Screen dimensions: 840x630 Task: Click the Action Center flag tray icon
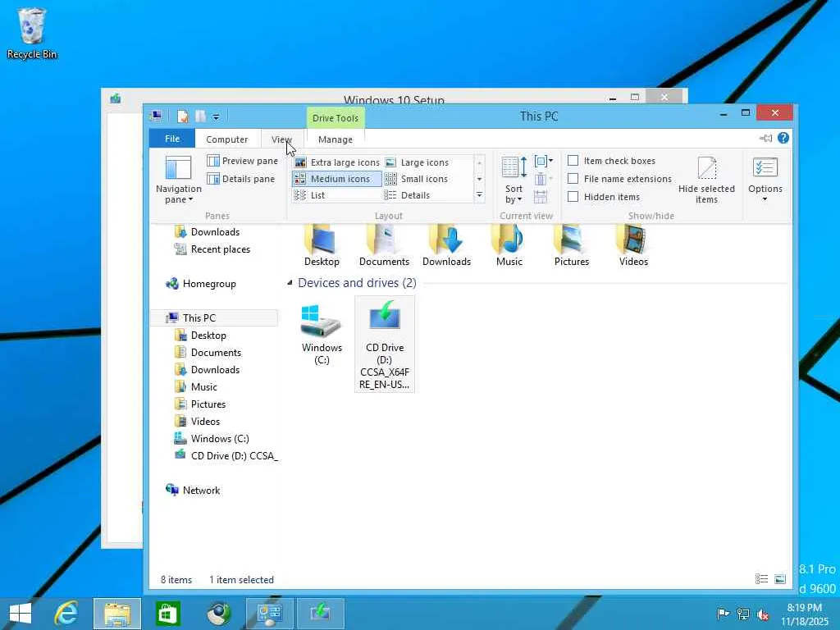[723, 614]
